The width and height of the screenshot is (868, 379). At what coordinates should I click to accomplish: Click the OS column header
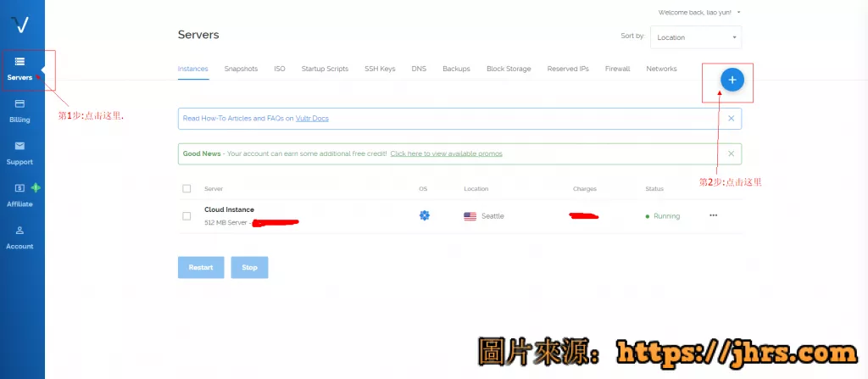423,189
